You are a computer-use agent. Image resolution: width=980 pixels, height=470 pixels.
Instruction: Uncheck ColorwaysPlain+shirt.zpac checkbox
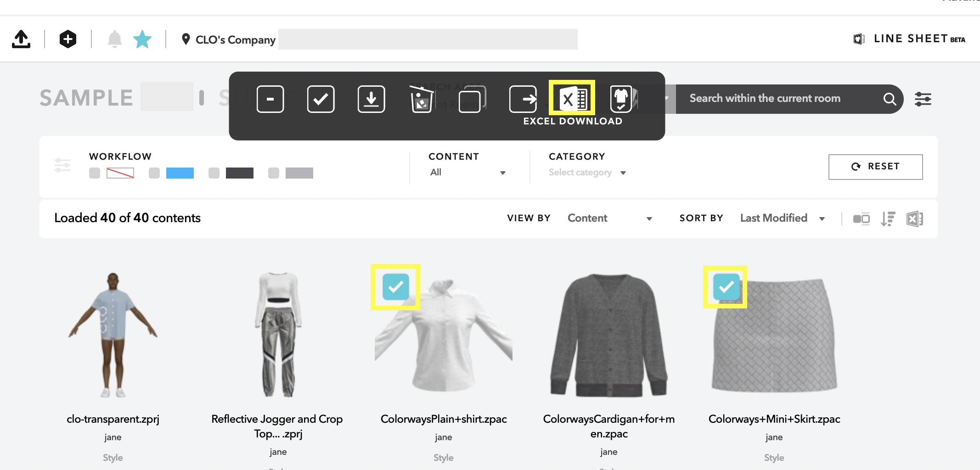coord(395,287)
